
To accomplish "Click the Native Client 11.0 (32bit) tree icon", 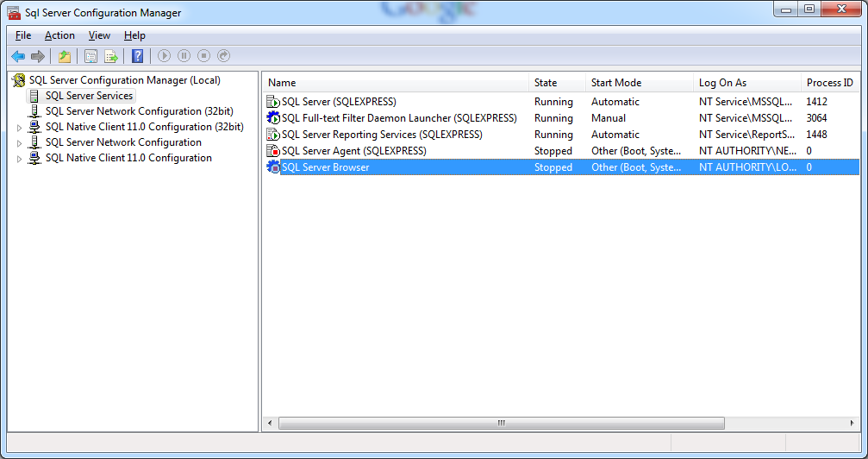I will (x=34, y=127).
